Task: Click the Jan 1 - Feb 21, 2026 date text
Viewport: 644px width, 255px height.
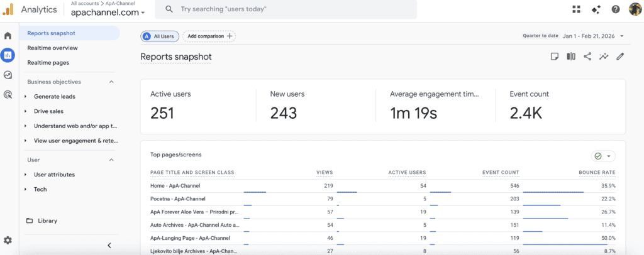Action: (589, 36)
